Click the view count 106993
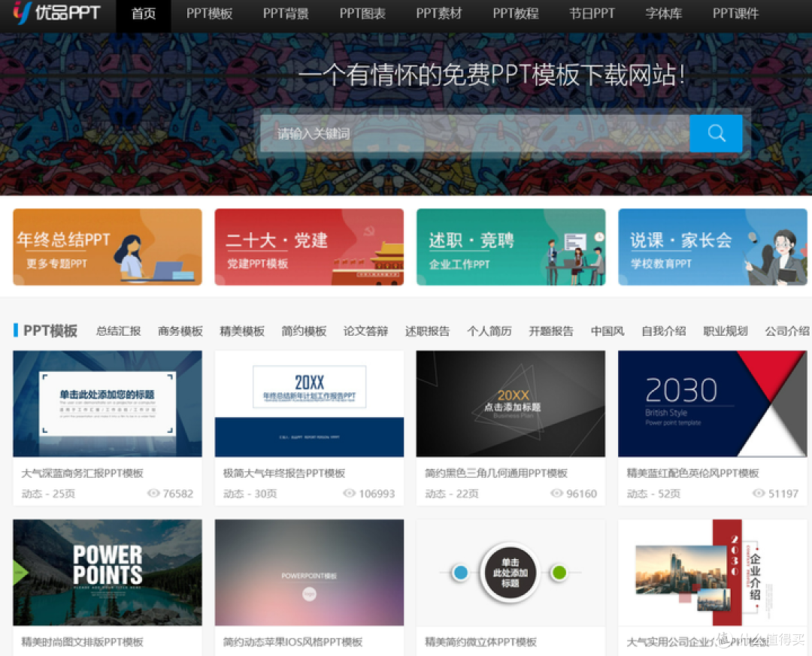812x656 pixels. [377, 494]
